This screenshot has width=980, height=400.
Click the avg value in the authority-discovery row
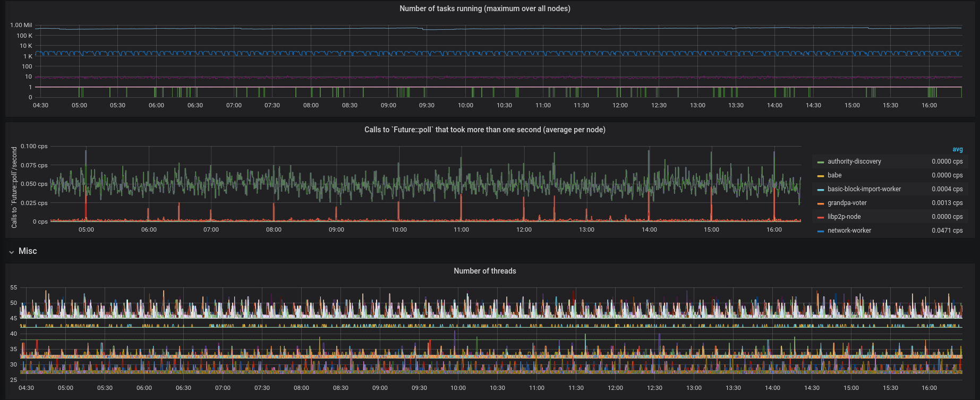947,161
